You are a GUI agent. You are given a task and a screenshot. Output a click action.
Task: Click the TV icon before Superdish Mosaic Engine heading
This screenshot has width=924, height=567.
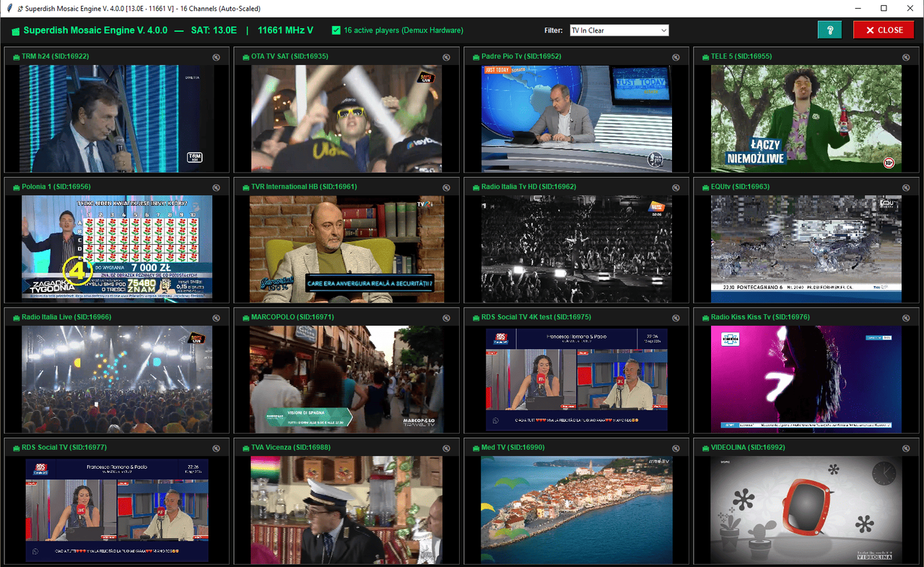16,30
